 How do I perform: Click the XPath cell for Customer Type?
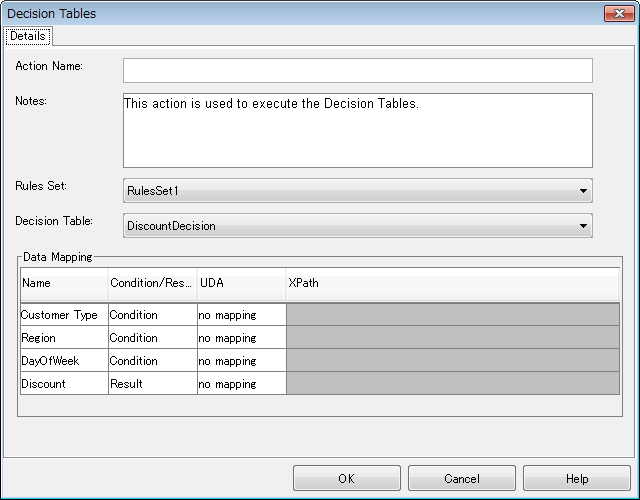(x=453, y=315)
